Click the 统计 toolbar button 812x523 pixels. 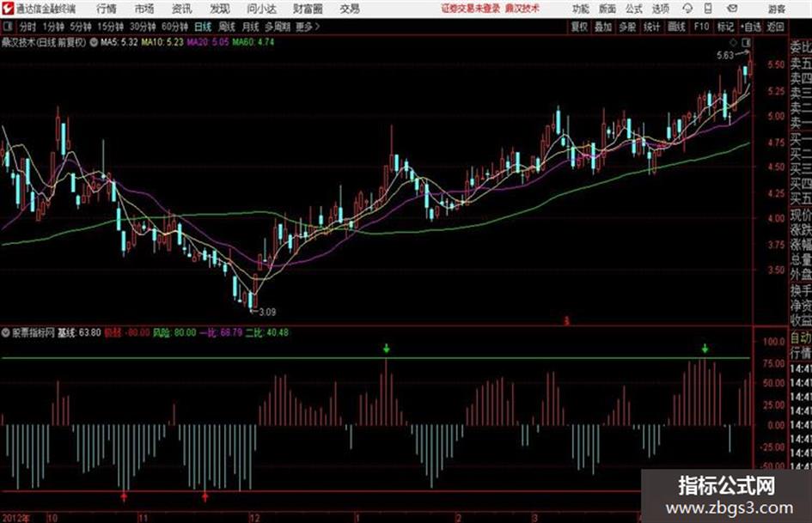[652, 27]
